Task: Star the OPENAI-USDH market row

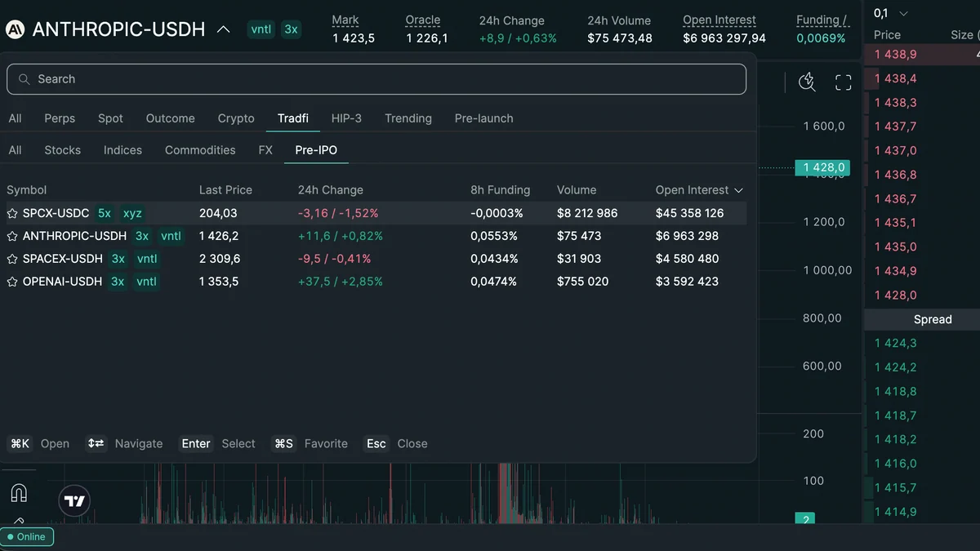Action: 12,282
